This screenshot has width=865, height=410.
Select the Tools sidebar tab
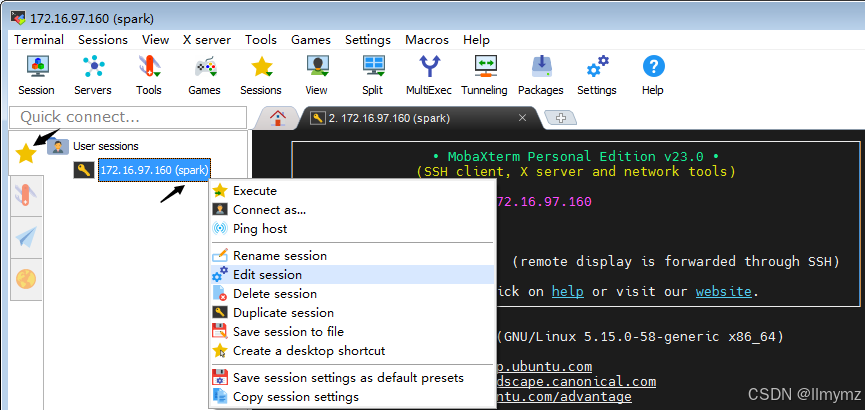pos(26,195)
